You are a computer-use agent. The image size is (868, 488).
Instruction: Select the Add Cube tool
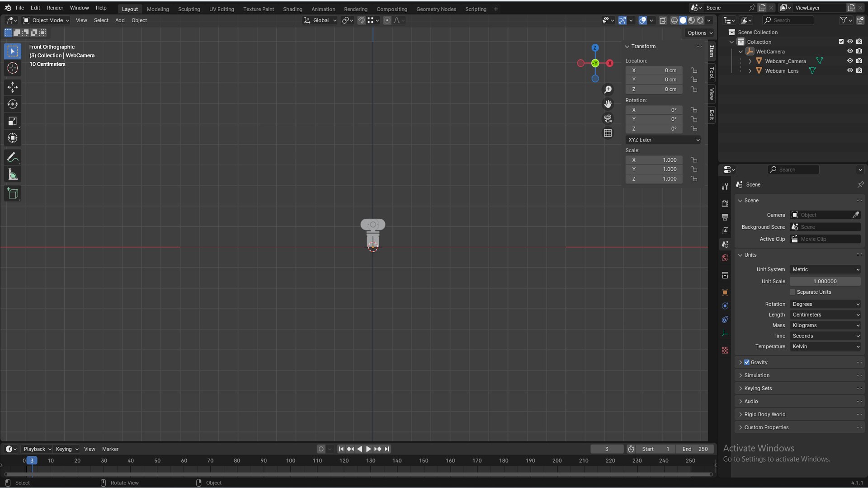pyautogui.click(x=13, y=194)
